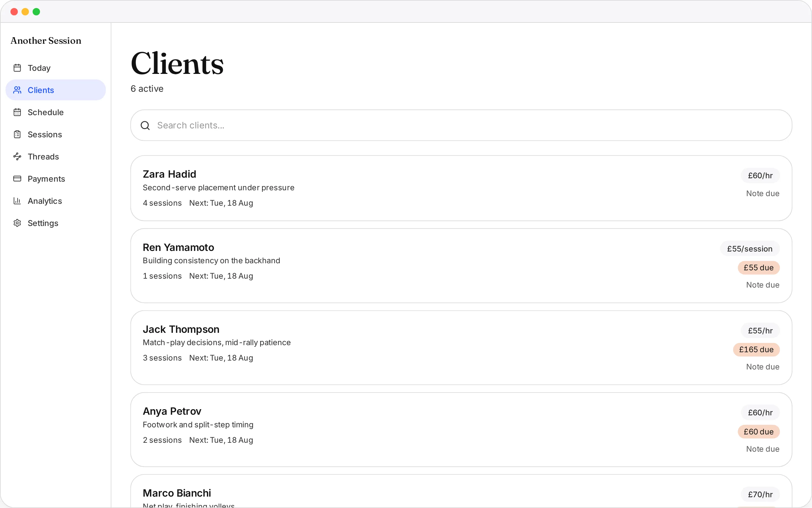The width and height of the screenshot is (812, 508).
Task: Click the Threads icon in sidebar
Action: [17, 157]
